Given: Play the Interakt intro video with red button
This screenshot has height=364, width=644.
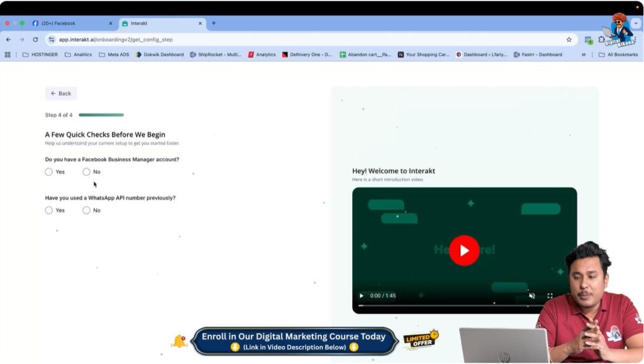Looking at the screenshot, I should pos(464,251).
